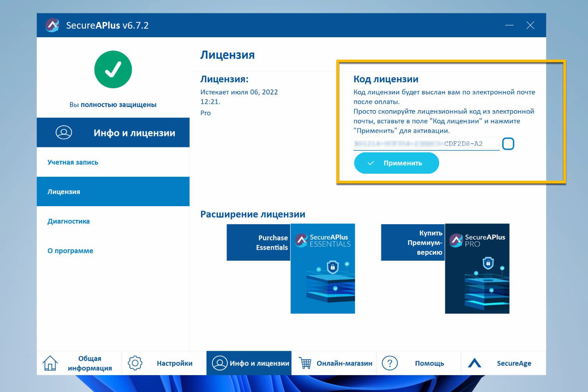Open Общая информация via the home icon
Image resolution: width=588 pixels, height=392 pixels.
click(50, 363)
